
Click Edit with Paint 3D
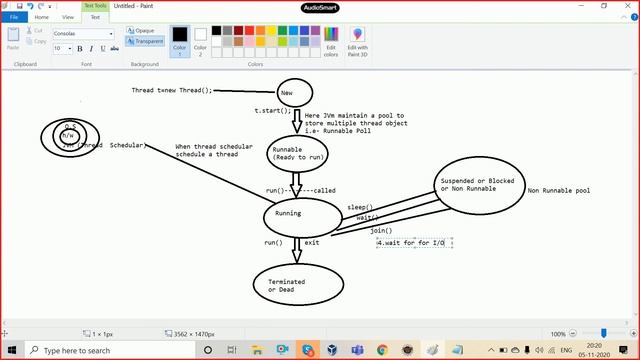click(x=358, y=42)
